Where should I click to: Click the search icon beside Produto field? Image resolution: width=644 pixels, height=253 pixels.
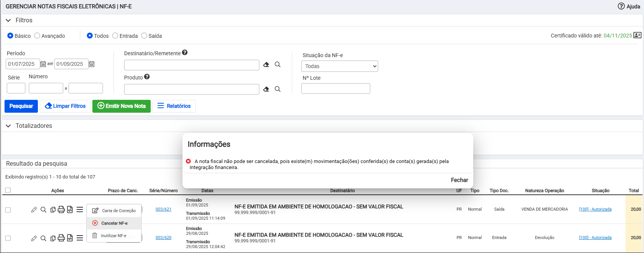(x=278, y=89)
